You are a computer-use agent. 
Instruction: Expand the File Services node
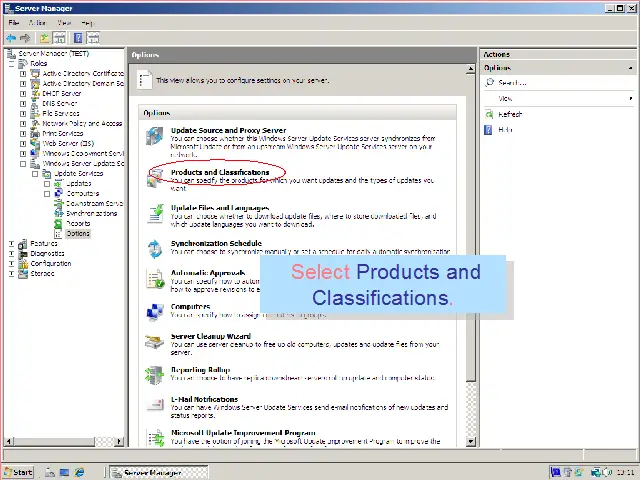point(23,113)
